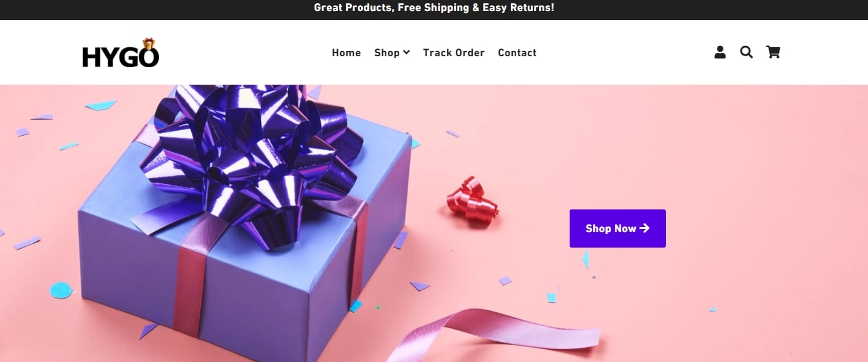This screenshot has width=868, height=362.
Task: Open the shopping cart icon
Action: coord(773,52)
